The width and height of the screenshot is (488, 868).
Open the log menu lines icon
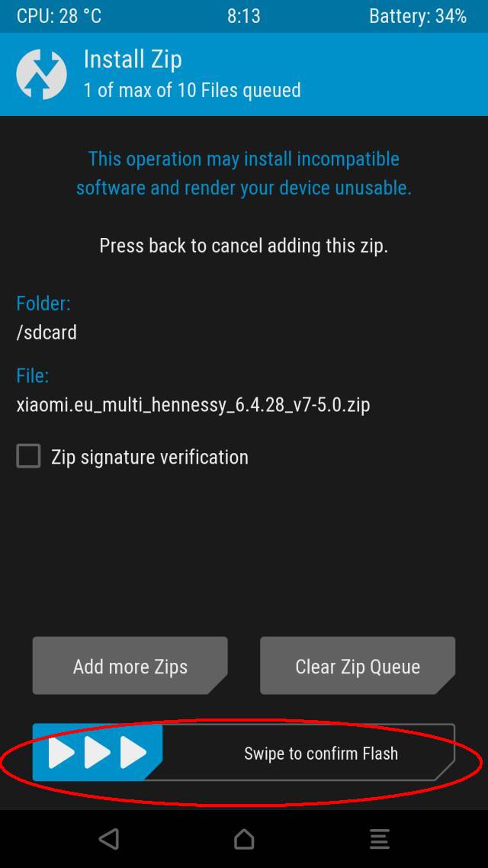[380, 839]
